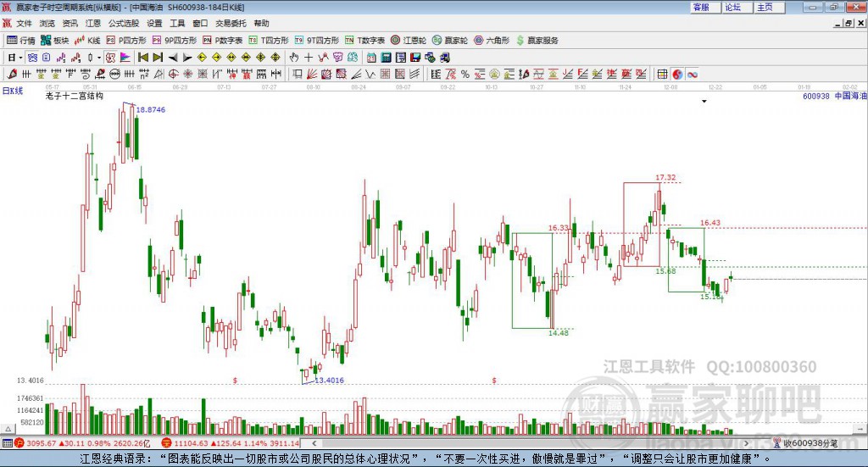868x467 pixels.
Task: Click the small black dropdown triangle on chart
Action: coord(704,101)
